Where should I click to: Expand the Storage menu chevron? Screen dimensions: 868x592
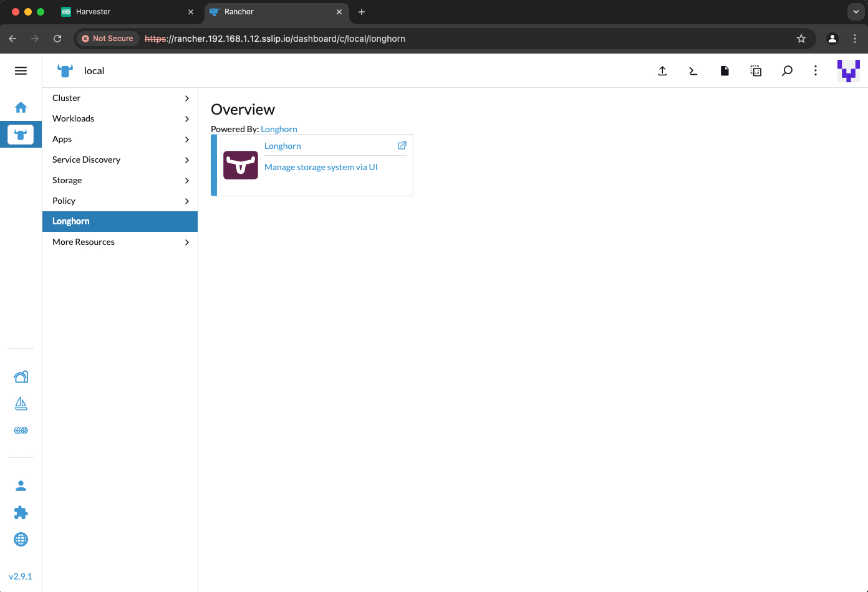tap(186, 181)
